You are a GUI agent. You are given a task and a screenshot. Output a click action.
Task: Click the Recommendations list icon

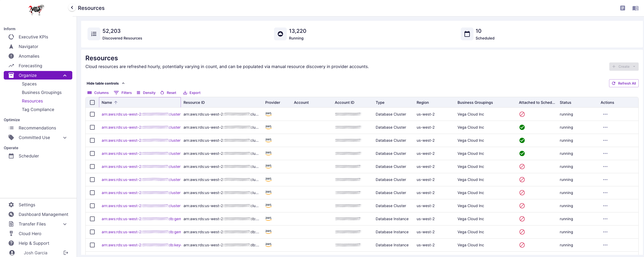[x=11, y=128]
